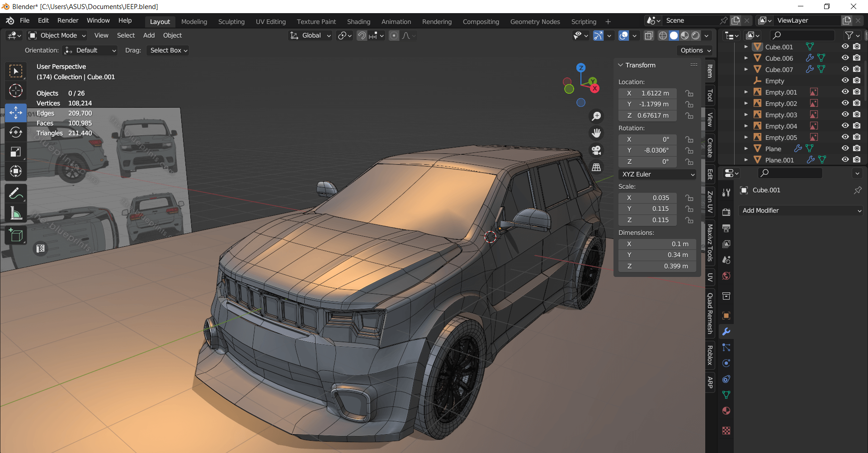Select the Annotate pencil tool

(16, 194)
